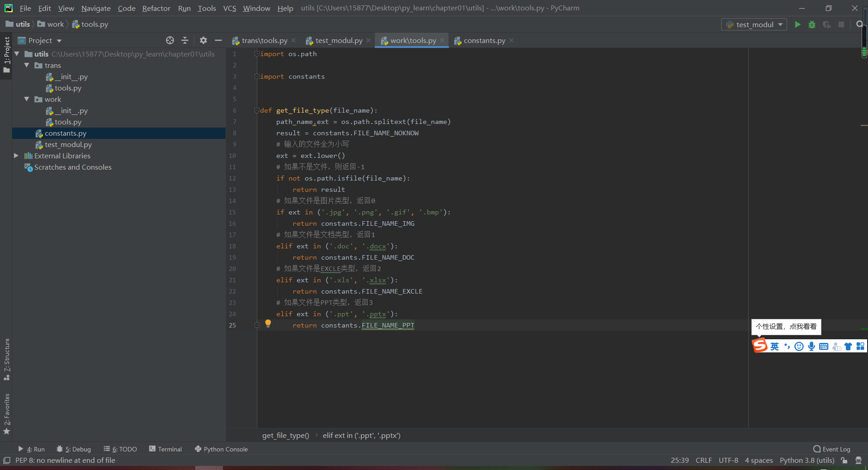
Task: Start debugging with the bug icon
Action: 812,24
